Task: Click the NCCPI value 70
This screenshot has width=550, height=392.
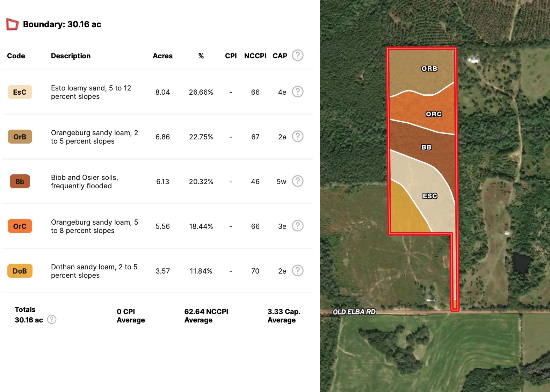Action: pyautogui.click(x=255, y=271)
